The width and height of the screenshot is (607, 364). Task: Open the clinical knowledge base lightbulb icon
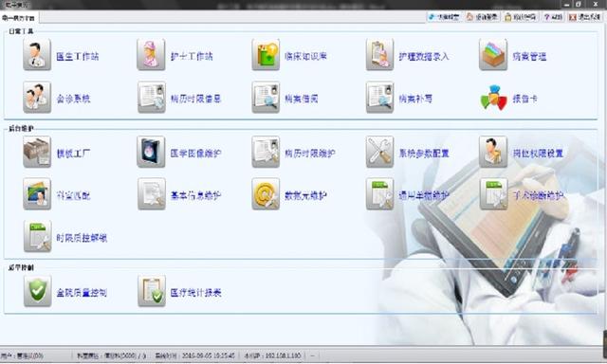click(x=266, y=55)
